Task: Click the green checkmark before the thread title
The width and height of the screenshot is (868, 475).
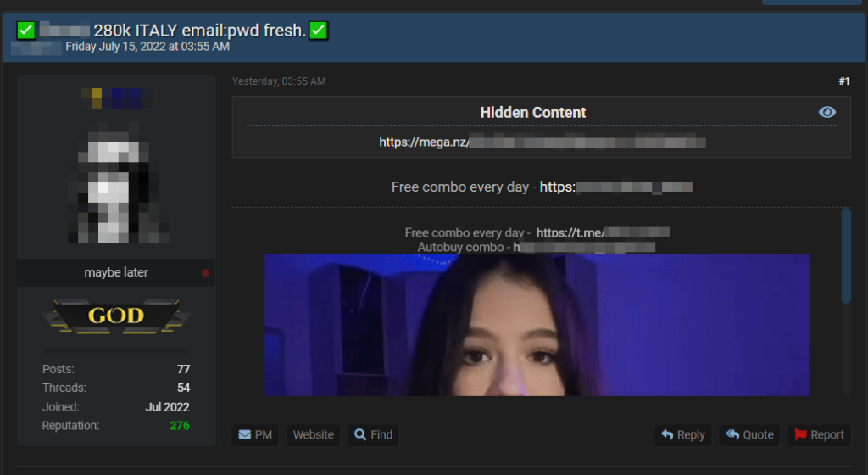Action: tap(25, 31)
